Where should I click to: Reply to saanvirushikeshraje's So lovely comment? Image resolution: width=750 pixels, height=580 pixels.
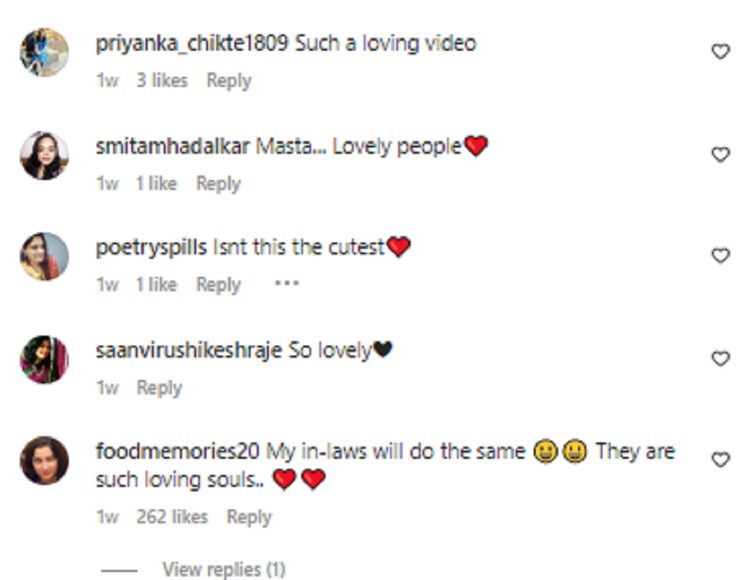(x=159, y=388)
